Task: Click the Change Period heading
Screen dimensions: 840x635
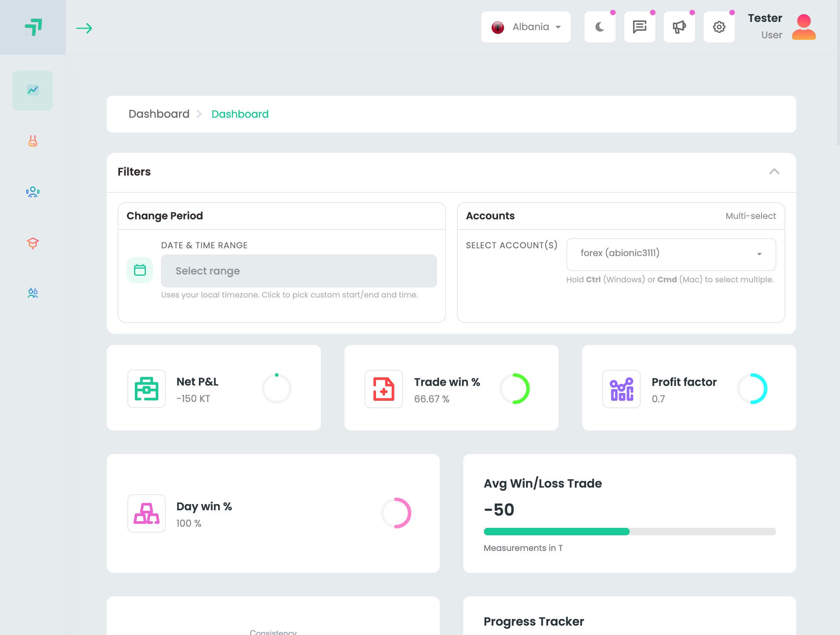Action: pos(165,216)
